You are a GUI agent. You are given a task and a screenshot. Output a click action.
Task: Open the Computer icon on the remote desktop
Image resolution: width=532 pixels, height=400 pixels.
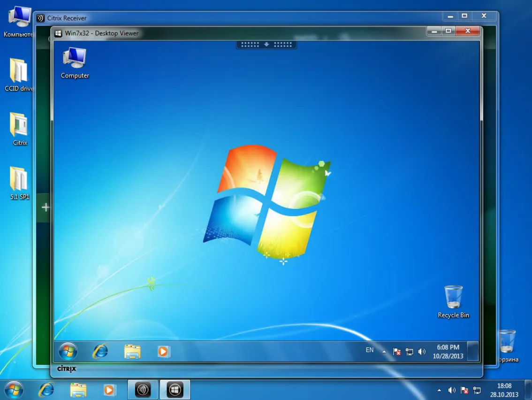75,63
